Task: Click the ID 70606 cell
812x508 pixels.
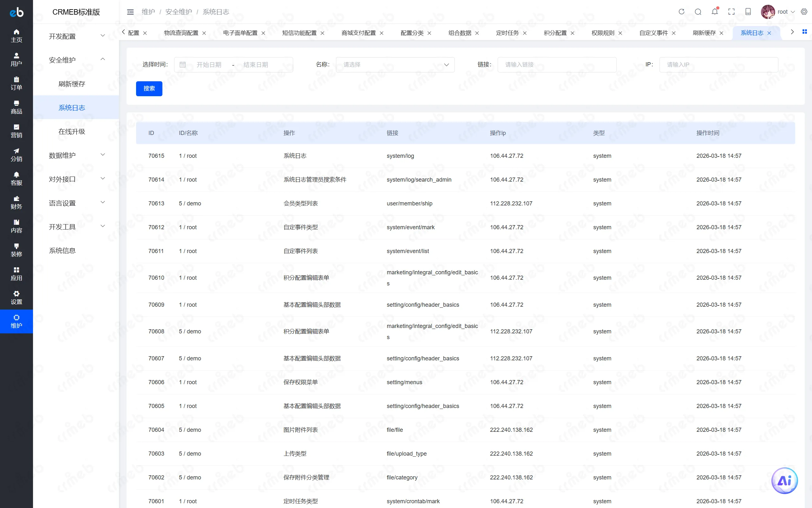Action: coord(156,382)
